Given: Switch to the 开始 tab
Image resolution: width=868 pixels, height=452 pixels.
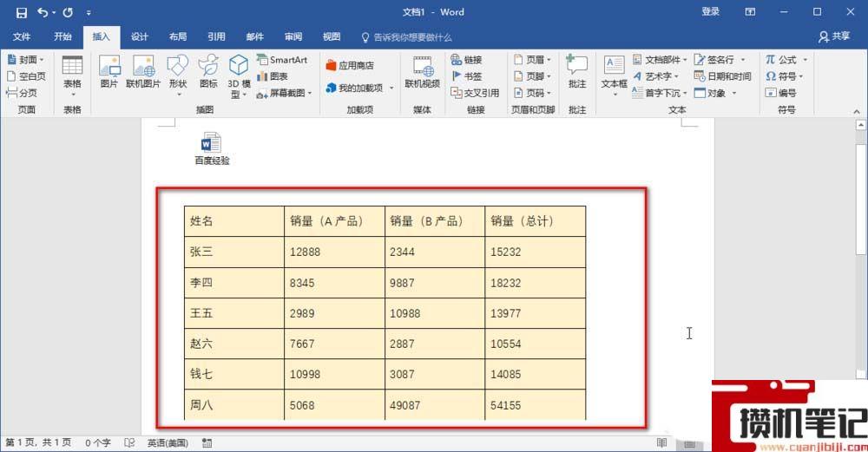Looking at the screenshot, I should tap(62, 37).
